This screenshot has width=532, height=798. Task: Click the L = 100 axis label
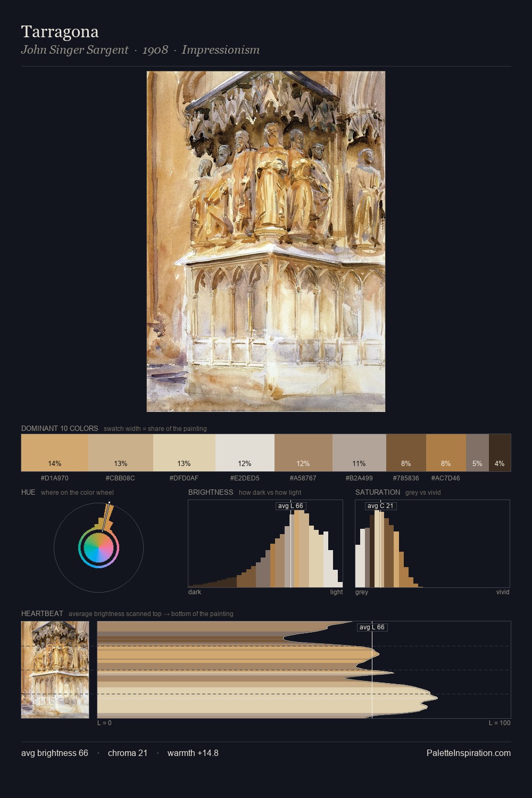coord(500,723)
